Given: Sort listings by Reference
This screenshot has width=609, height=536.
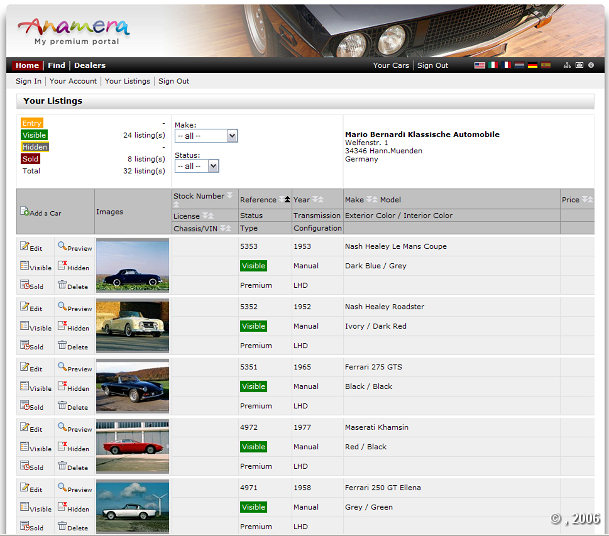Looking at the screenshot, I should tap(284, 199).
